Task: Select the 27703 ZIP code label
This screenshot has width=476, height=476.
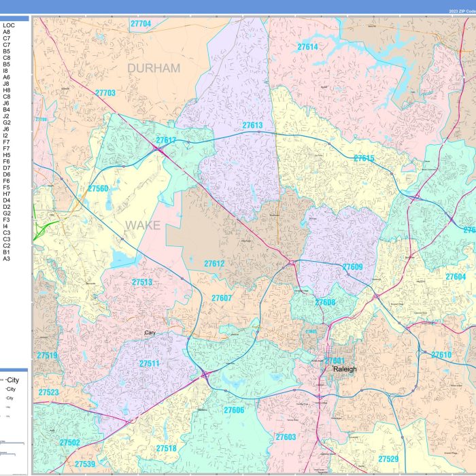Action: [x=105, y=93]
